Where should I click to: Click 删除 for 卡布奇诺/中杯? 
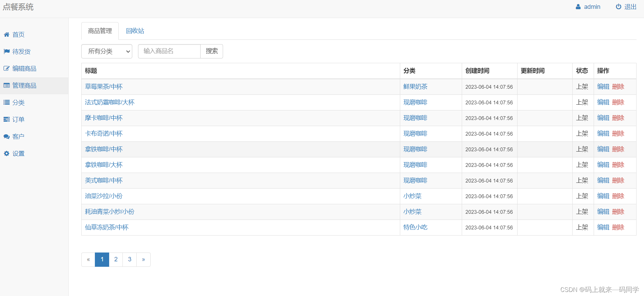618,134
